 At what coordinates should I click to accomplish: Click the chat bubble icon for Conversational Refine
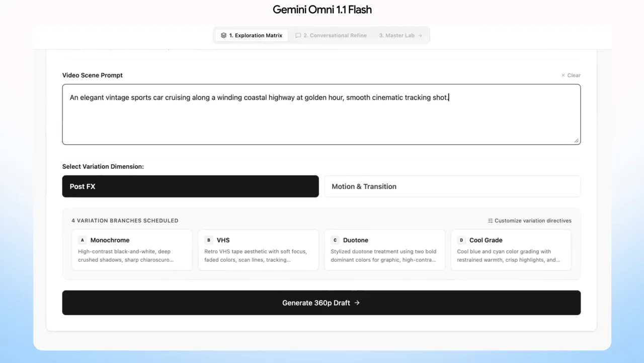pyautogui.click(x=298, y=35)
